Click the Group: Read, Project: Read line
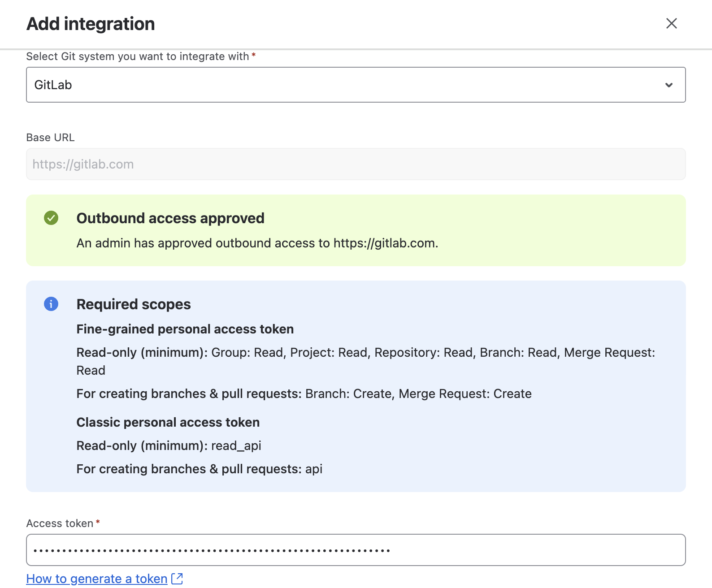Image resolution: width=712 pixels, height=588 pixels. [366, 361]
